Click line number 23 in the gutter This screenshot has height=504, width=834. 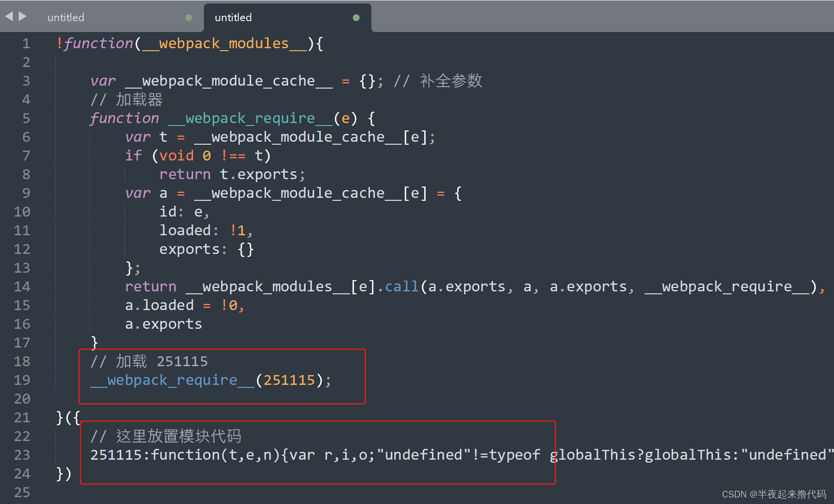(x=22, y=455)
